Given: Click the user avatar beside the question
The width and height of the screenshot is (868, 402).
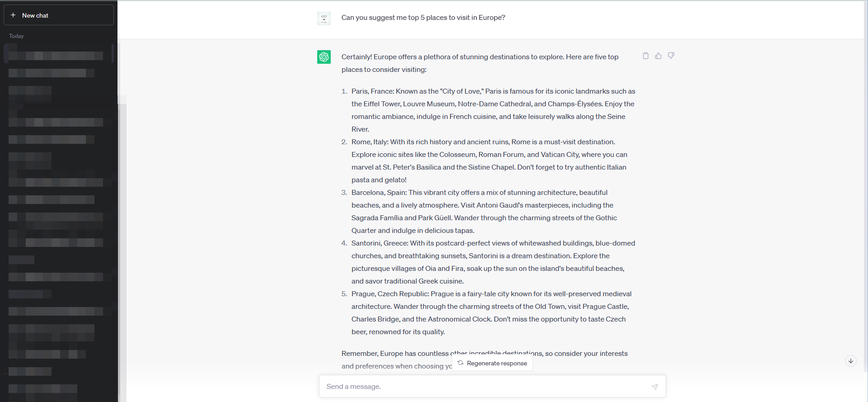Looking at the screenshot, I should click(324, 18).
